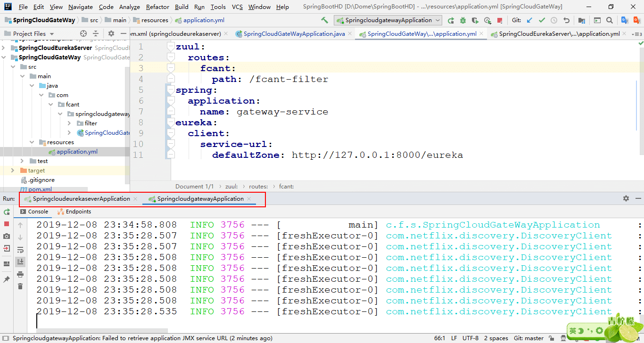The width and height of the screenshot is (644, 343).
Task: Open the VCS menu
Action: click(238, 7)
